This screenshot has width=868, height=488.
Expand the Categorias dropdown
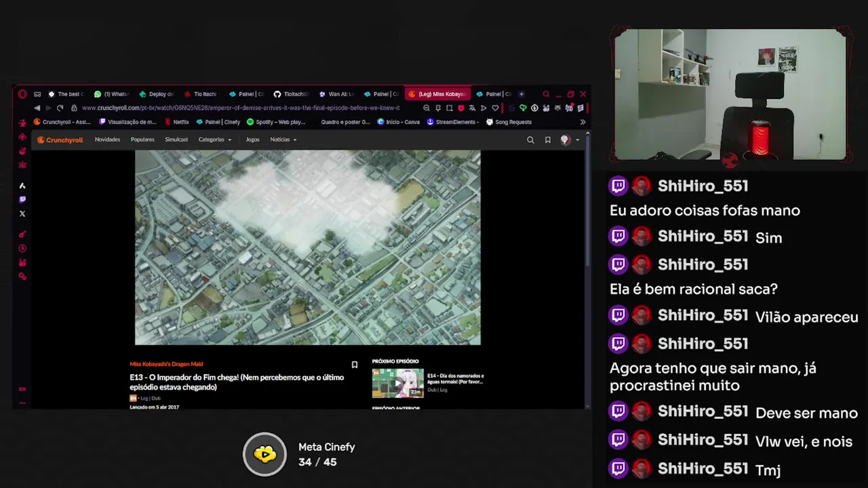coord(214,140)
